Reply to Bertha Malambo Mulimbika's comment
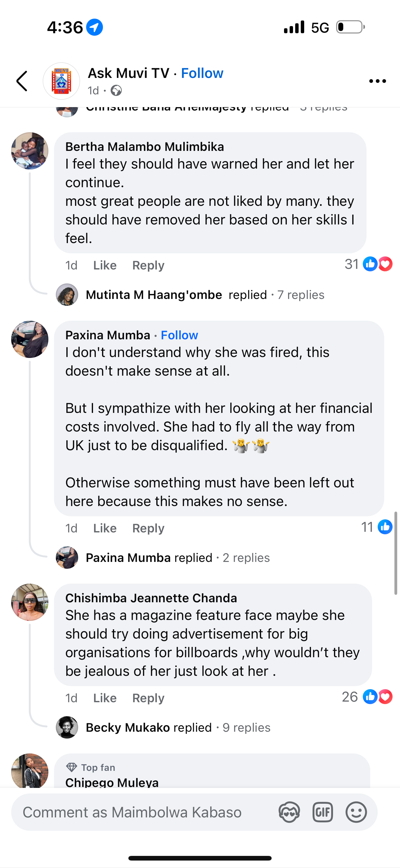 [148, 265]
